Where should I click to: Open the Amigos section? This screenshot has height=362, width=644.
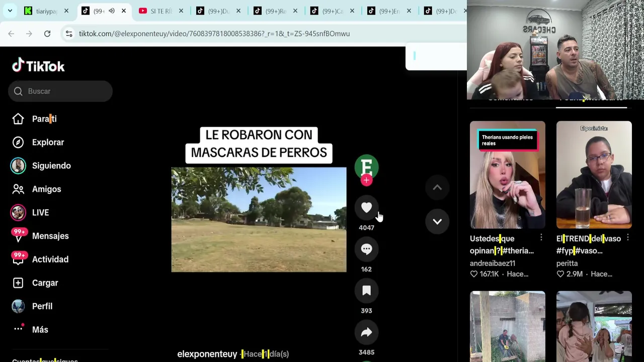coord(46,189)
